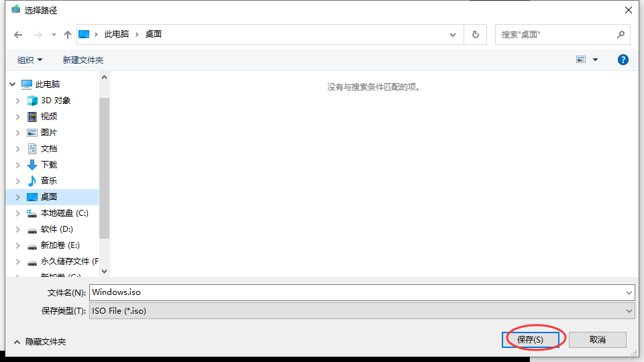Click the Forward navigation arrow
Image resolution: width=644 pixels, height=362 pixels.
pos(38,35)
